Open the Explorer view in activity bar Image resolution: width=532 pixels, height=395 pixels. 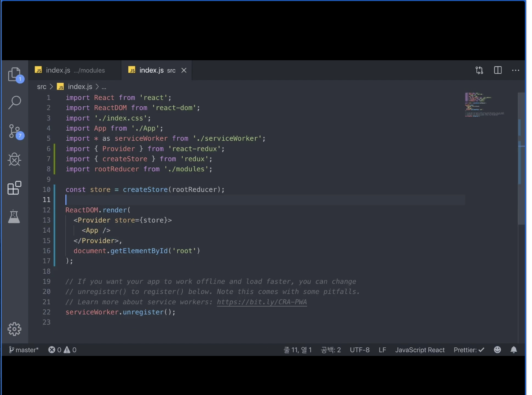15,74
